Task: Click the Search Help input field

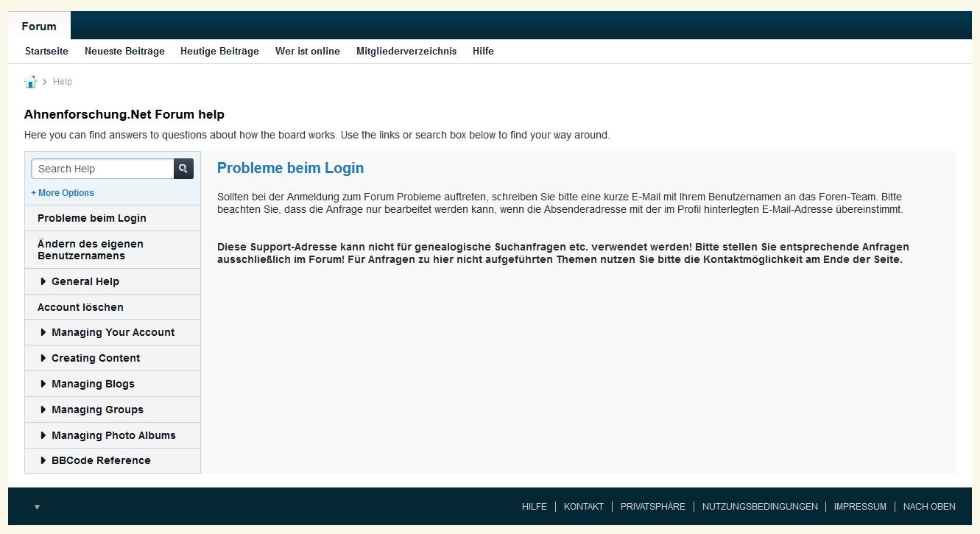Action: (x=102, y=169)
